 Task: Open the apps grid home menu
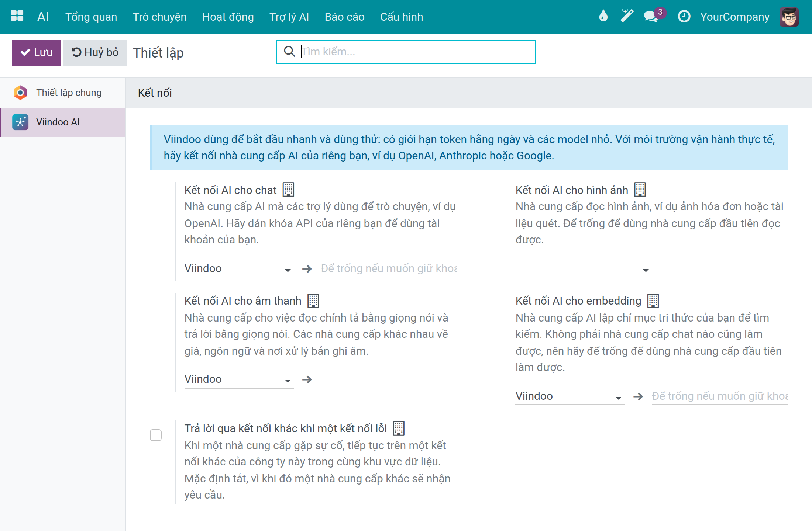pos(17,16)
